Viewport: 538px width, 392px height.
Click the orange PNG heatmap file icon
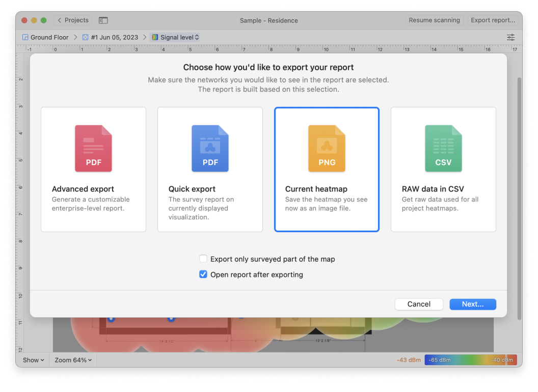coord(327,149)
